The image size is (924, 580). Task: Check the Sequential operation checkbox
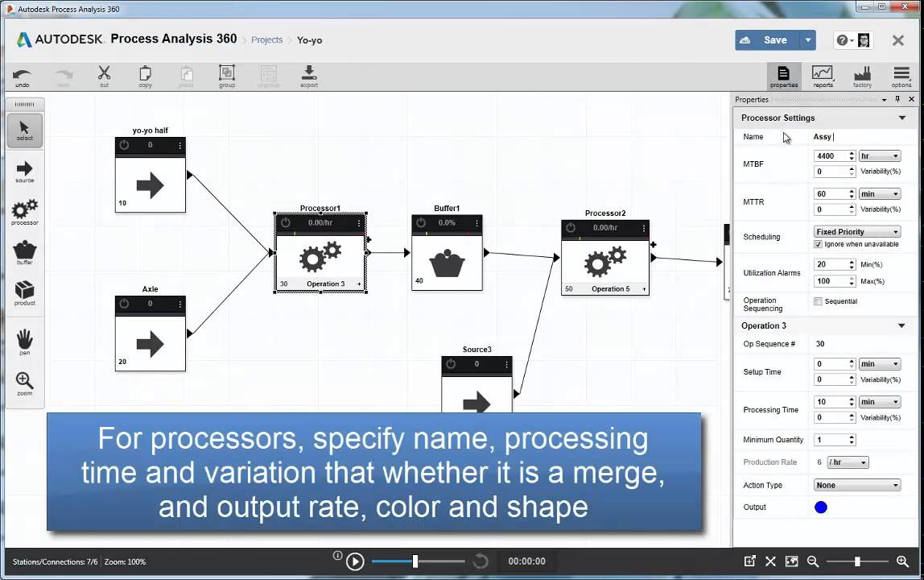click(x=818, y=301)
